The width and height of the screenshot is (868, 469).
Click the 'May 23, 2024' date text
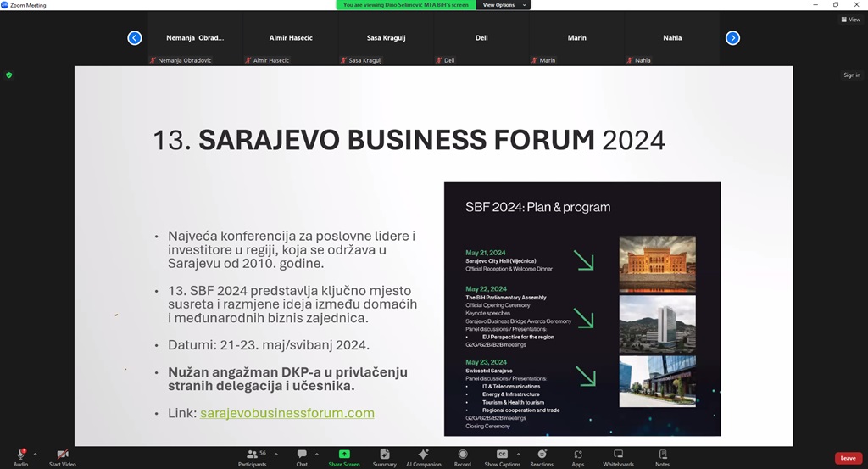click(486, 362)
